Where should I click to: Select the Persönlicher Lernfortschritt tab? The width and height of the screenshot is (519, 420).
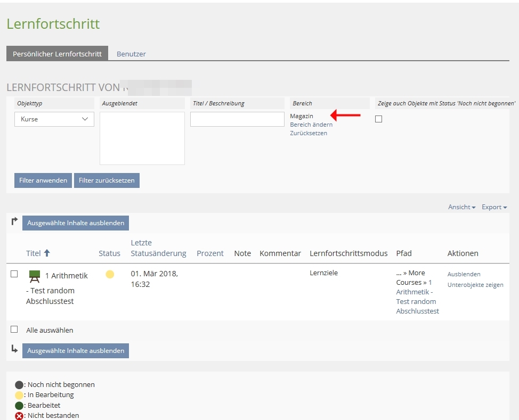[x=57, y=54]
